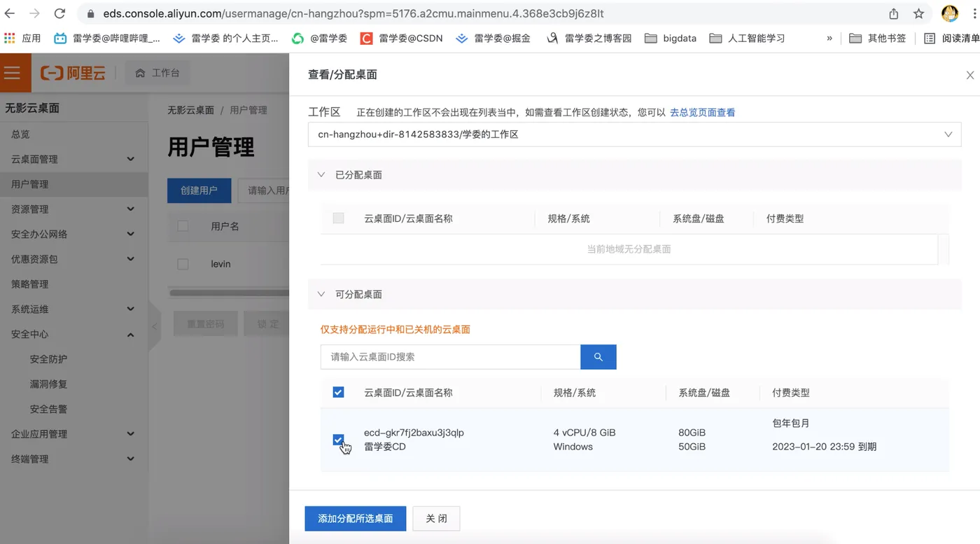The image size is (980, 544).
Task: Follow the 去总览页面查看 link
Action: pos(702,112)
